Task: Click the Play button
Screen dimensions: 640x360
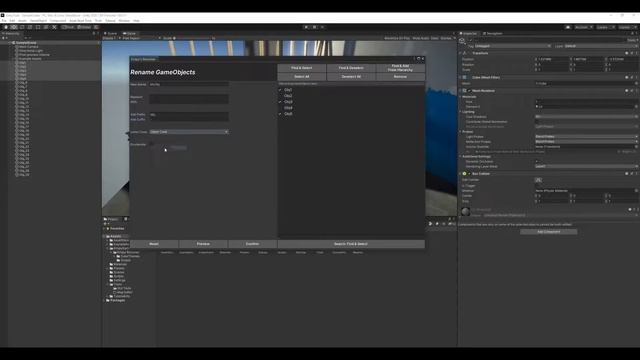Action: 307,27
